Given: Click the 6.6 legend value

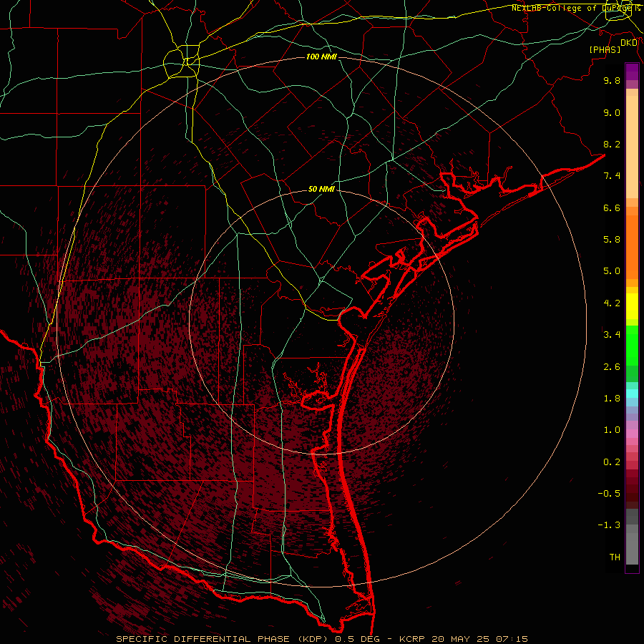Looking at the screenshot, I should click(612, 208).
